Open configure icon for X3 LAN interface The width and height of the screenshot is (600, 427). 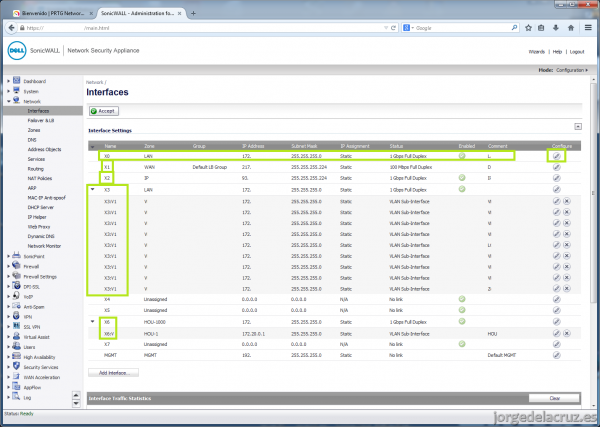(x=556, y=189)
